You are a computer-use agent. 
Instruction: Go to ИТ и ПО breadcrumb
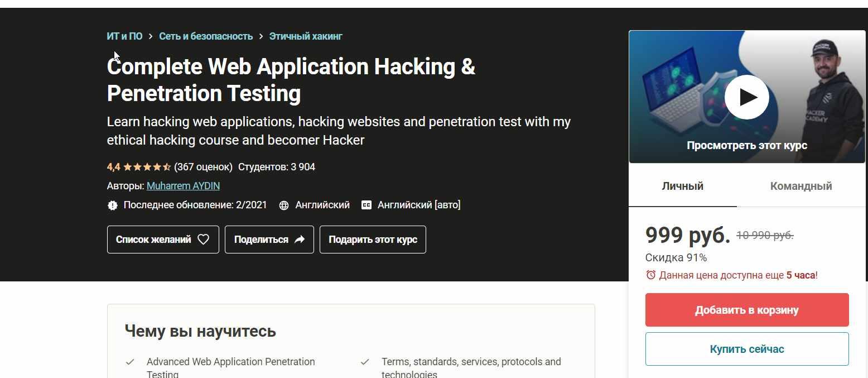(x=124, y=36)
